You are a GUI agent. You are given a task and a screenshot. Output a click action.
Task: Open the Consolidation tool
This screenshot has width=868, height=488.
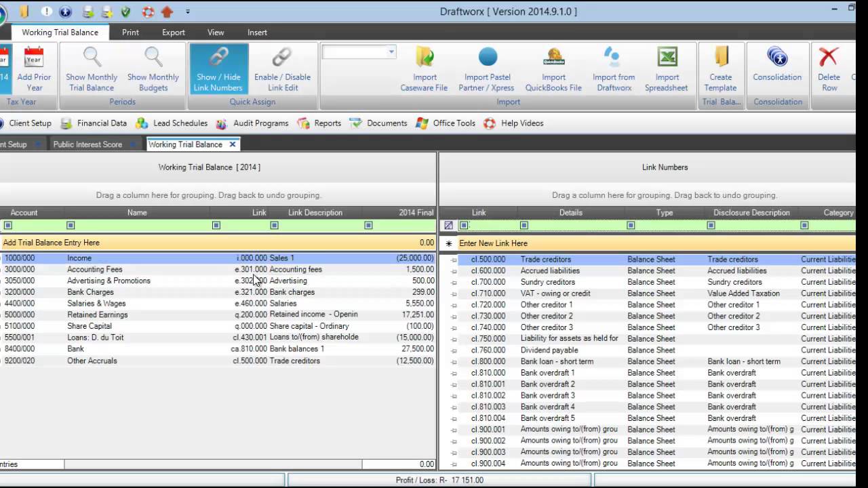pyautogui.click(x=777, y=68)
